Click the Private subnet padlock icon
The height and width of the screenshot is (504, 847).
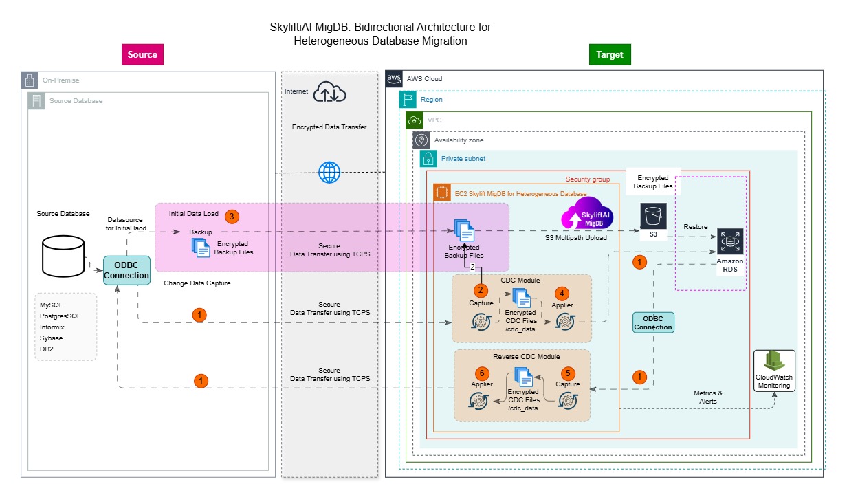click(428, 159)
